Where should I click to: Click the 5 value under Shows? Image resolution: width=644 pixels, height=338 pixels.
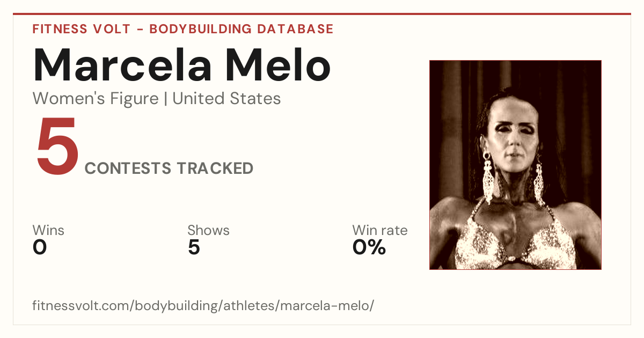(194, 248)
